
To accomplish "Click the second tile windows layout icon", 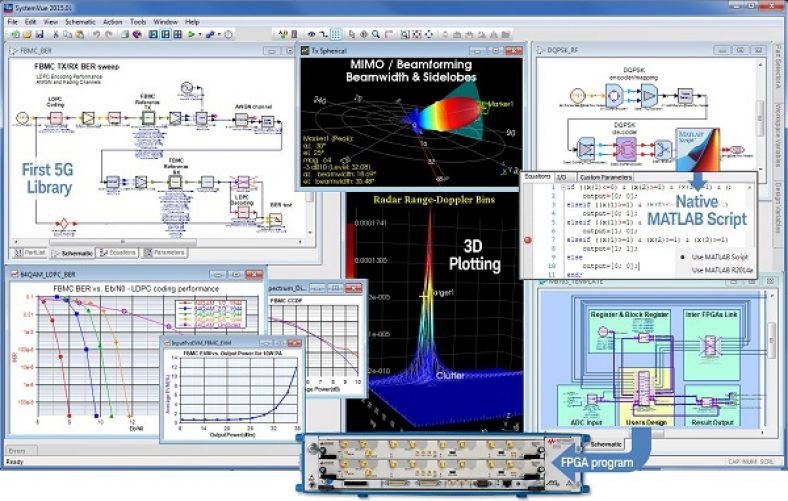I will click(x=165, y=35).
